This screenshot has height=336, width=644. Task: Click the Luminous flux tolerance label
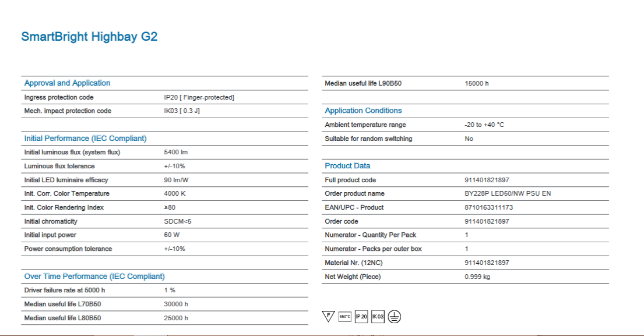coord(59,166)
